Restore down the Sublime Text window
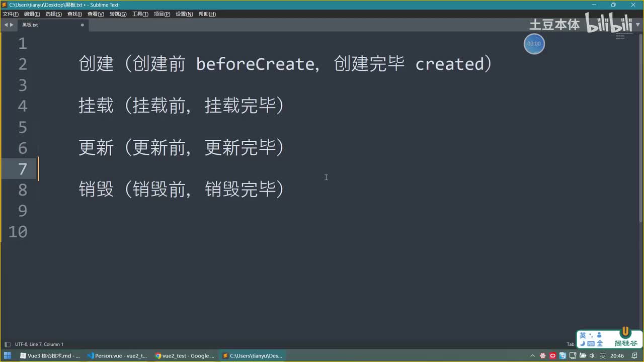This screenshot has width=644, height=362. tap(613, 5)
